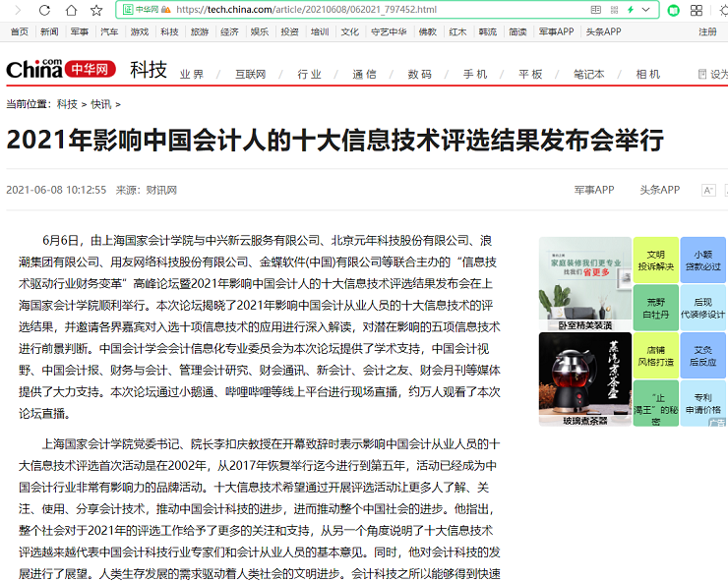Image resolution: width=728 pixels, height=581 pixels.
Task: Click the green circle icon beside address bar
Action: (x=673, y=10)
